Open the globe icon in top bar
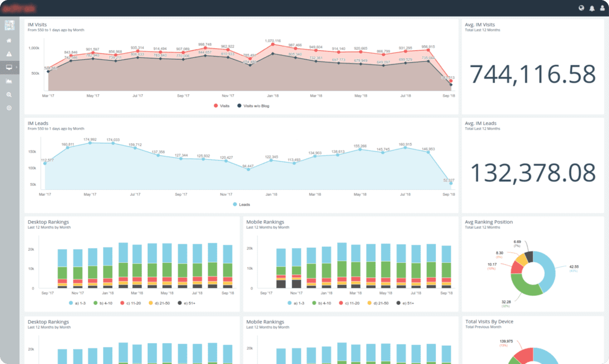This screenshot has height=364, width=609. point(581,8)
